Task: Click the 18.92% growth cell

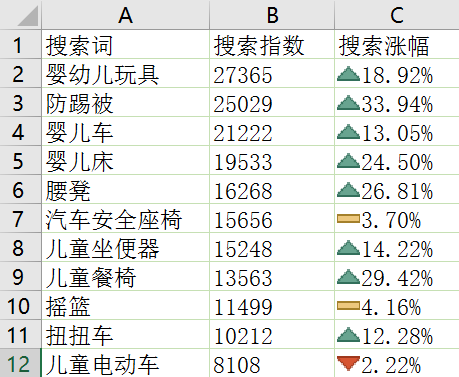Action: point(397,73)
